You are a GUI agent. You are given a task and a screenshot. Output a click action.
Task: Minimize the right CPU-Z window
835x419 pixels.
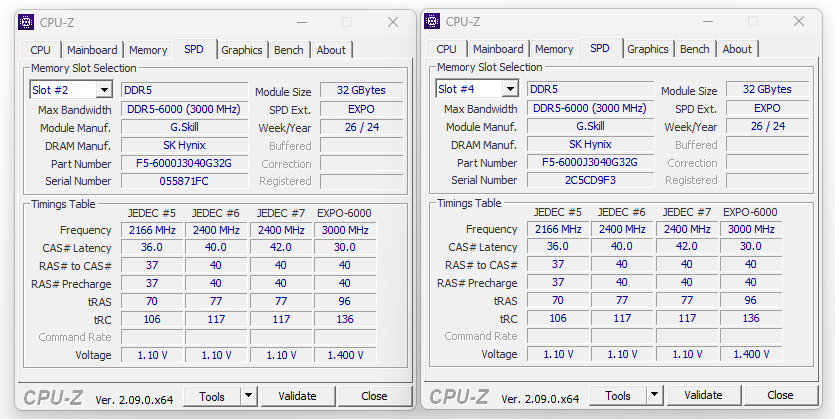[x=708, y=21]
